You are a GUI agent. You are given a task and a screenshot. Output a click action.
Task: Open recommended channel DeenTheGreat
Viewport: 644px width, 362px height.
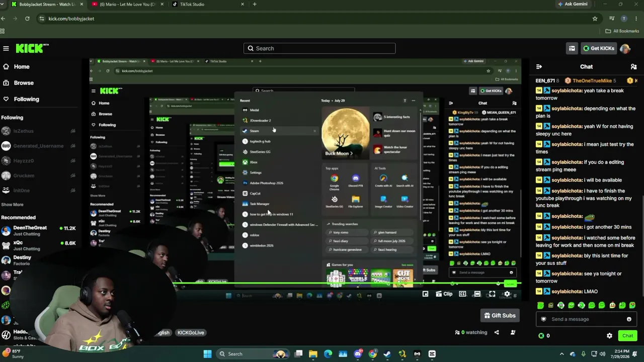point(38,230)
